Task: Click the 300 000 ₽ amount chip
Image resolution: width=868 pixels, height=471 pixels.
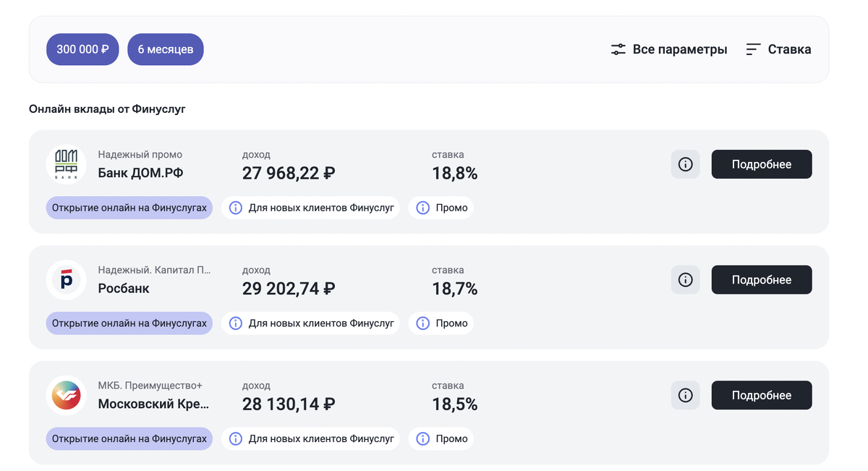Action: [x=82, y=49]
